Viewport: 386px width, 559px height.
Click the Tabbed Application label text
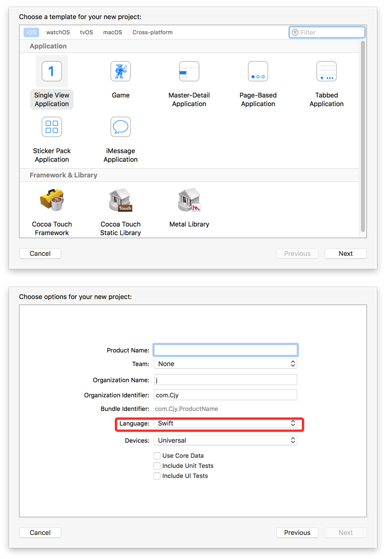[326, 99]
